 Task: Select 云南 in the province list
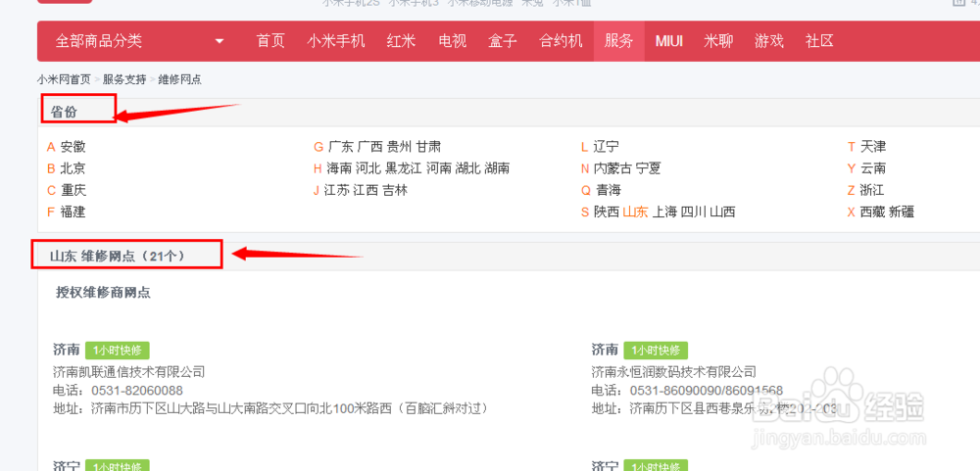(873, 168)
